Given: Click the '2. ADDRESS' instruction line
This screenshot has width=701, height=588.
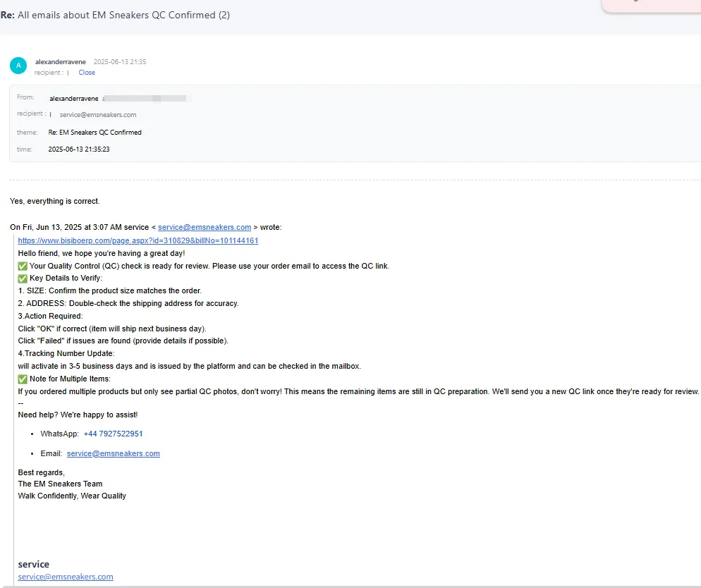Looking at the screenshot, I should [128, 303].
